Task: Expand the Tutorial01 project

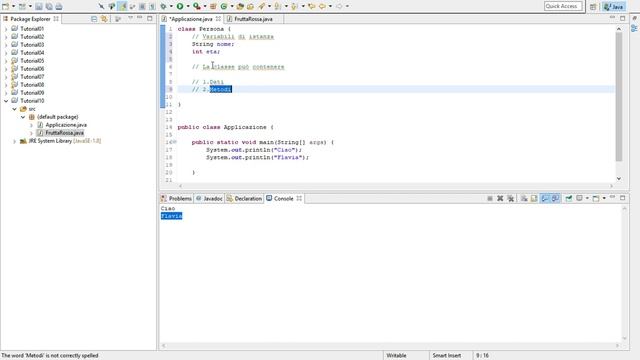Action: [x=6, y=29]
